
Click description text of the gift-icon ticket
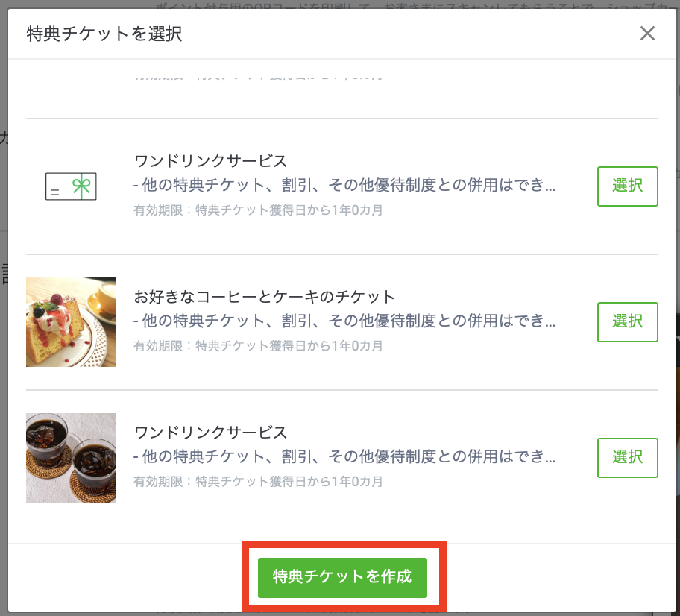tap(344, 186)
